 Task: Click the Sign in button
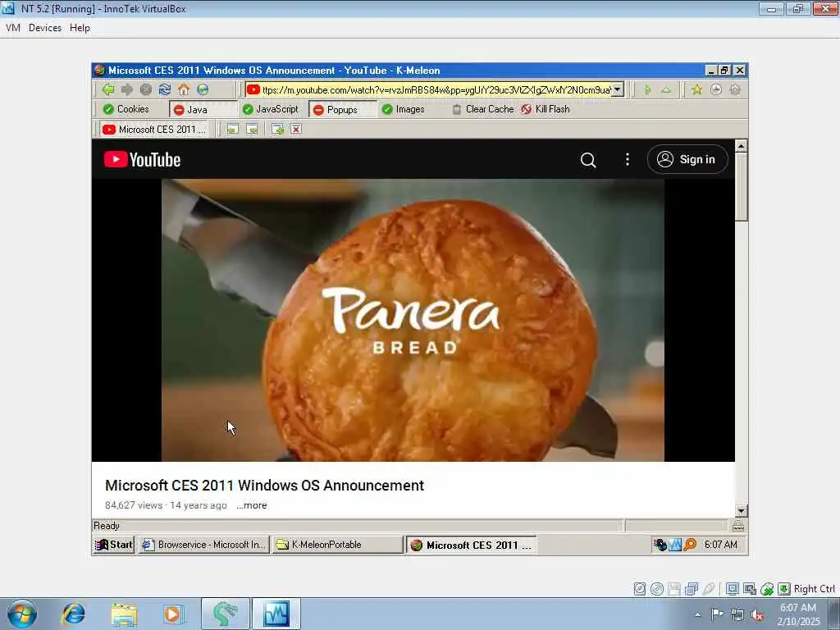688,160
